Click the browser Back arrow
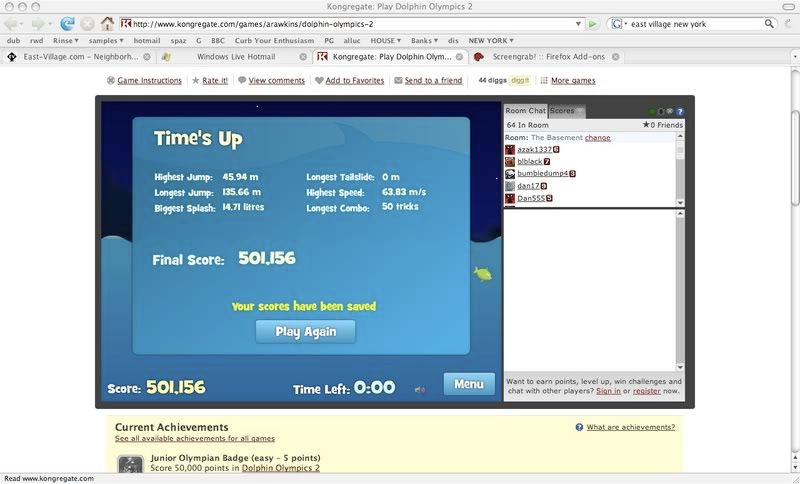The height and width of the screenshot is (484, 800). [x=11, y=23]
